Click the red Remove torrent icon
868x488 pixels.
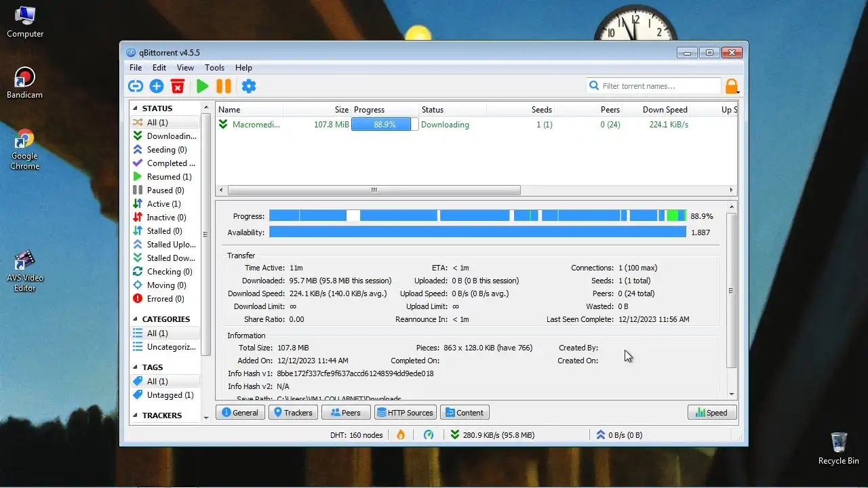pyautogui.click(x=178, y=86)
